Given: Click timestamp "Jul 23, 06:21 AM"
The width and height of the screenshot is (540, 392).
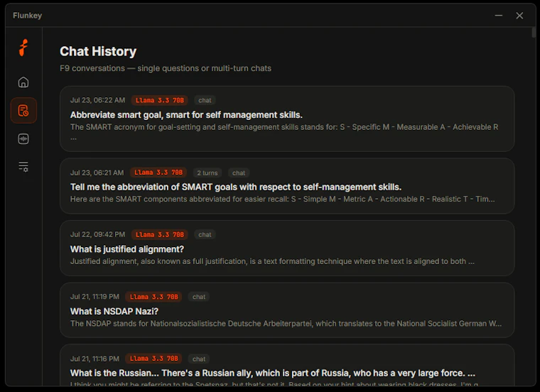Looking at the screenshot, I should pos(97,173).
